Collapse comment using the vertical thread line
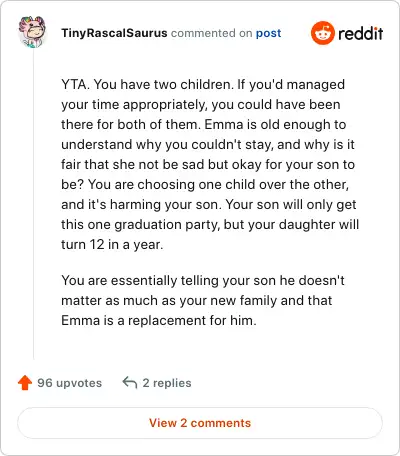 point(33,203)
